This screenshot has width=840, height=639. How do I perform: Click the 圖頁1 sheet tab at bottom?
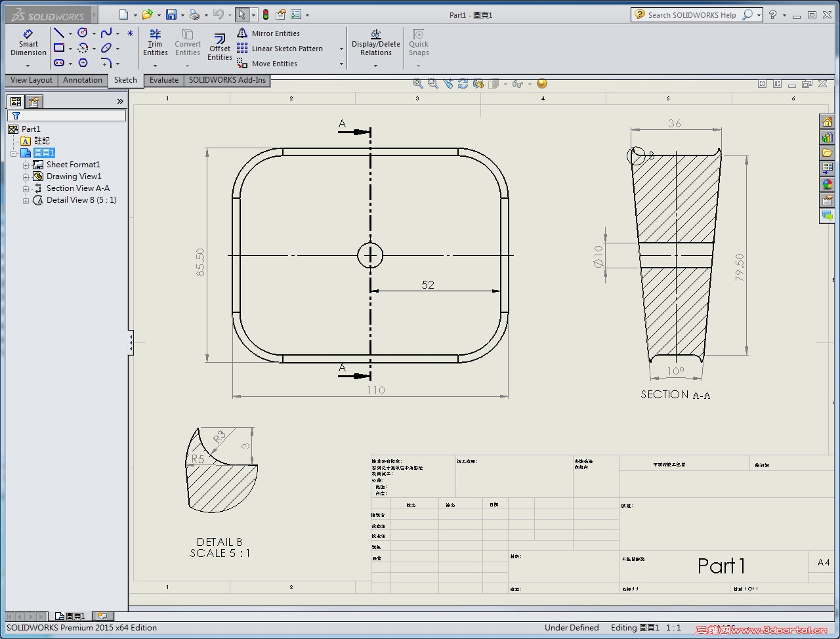click(71, 616)
